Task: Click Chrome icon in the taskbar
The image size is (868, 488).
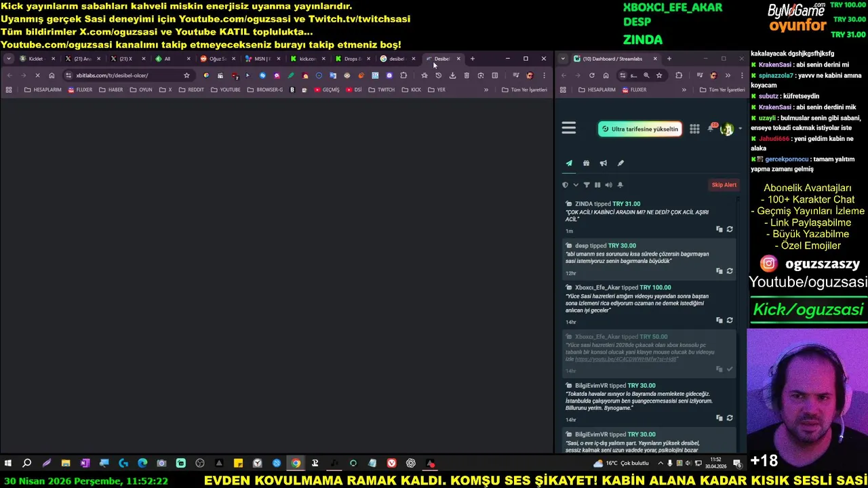Action: [x=296, y=463]
